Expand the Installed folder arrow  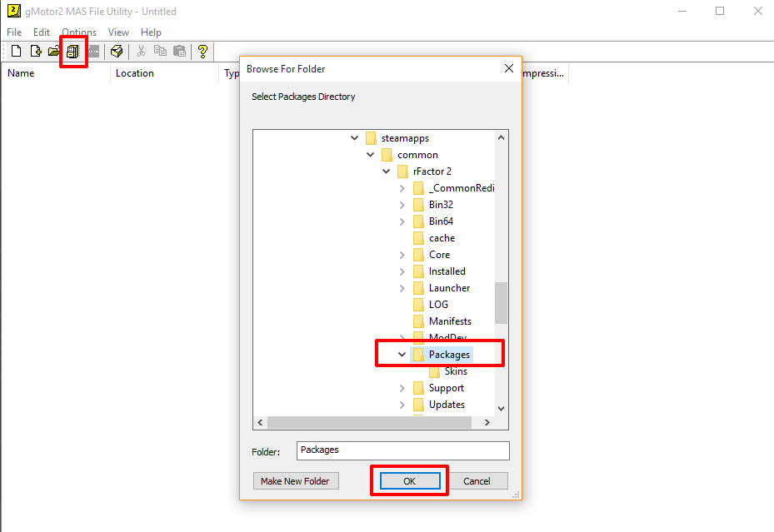(402, 271)
